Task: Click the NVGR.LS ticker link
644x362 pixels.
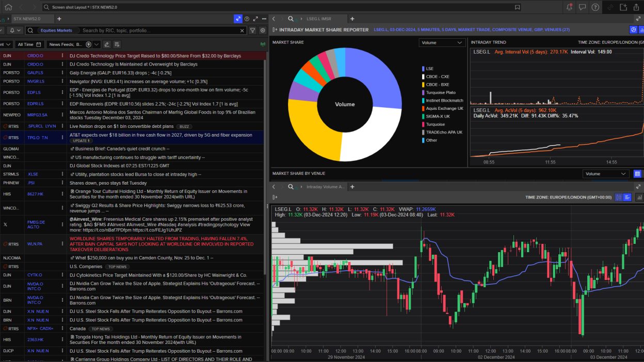Action: click(36, 81)
